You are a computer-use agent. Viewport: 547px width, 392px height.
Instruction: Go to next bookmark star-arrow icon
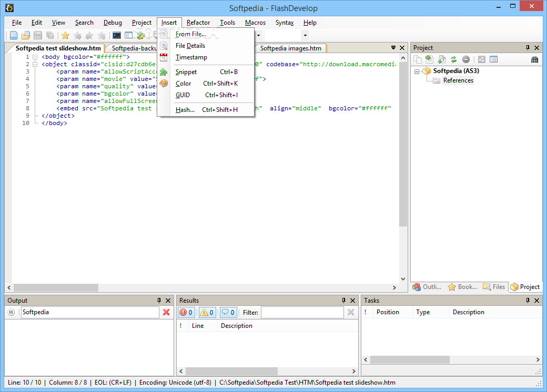pos(77,35)
